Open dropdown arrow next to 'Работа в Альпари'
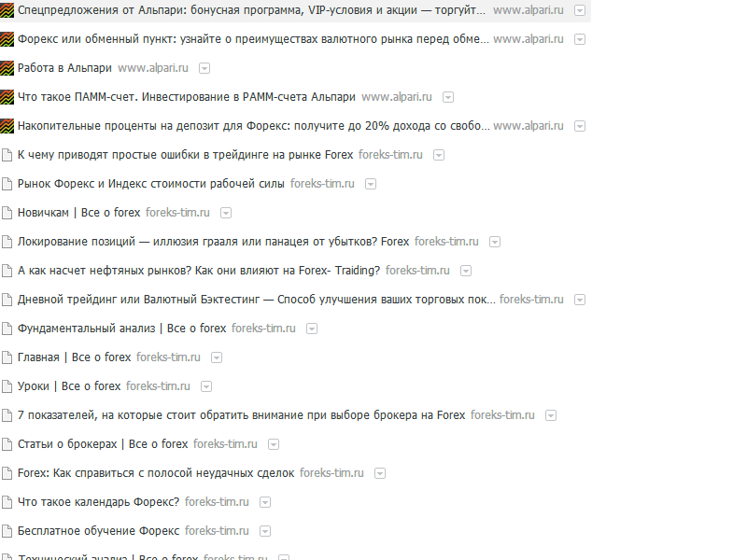This screenshot has height=560, width=747. tap(204, 68)
